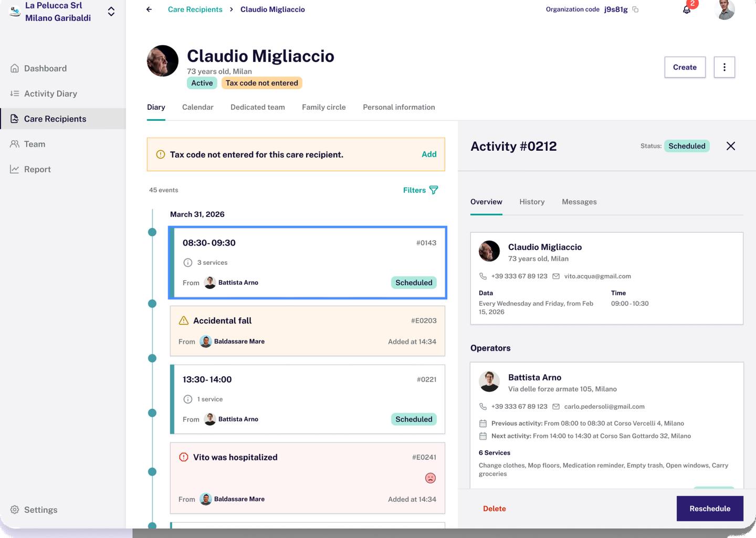Click Scheduled badge on activity #0221
Viewport: 756px width, 538px height.
pos(414,419)
